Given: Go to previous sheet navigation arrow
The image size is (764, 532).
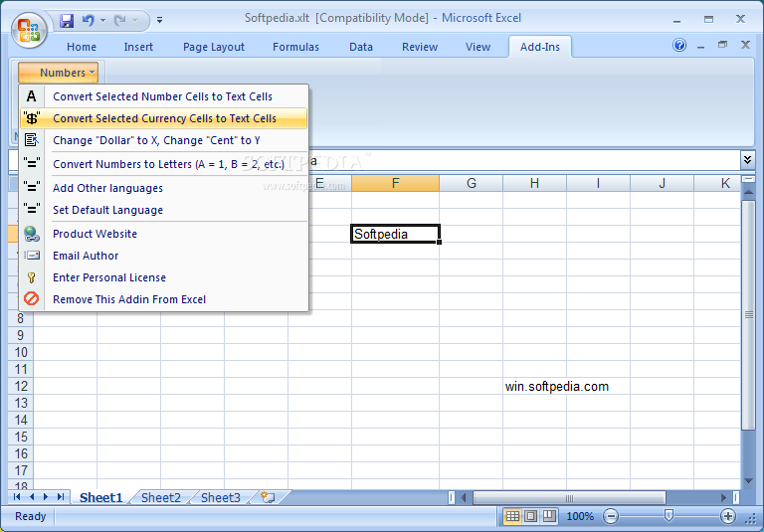Looking at the screenshot, I should [x=32, y=497].
